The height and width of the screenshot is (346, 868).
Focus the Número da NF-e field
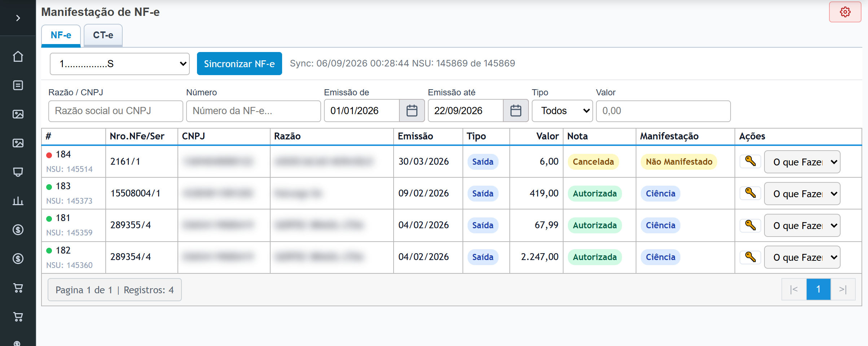click(254, 111)
